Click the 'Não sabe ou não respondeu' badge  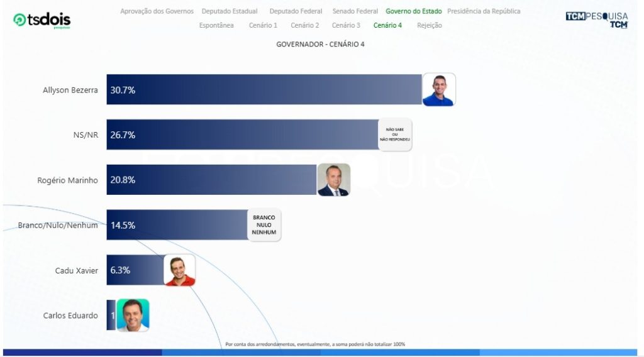click(x=394, y=135)
